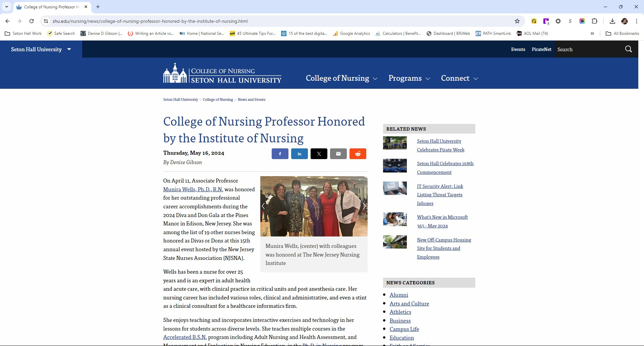Open the Accelerated B.S.N. program link
This screenshot has height=346, width=644.
click(x=184, y=337)
